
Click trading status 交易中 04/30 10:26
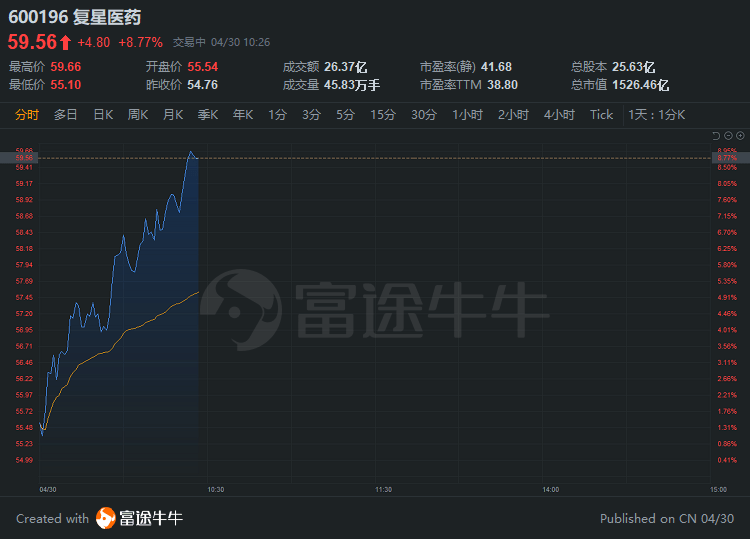coord(221,43)
